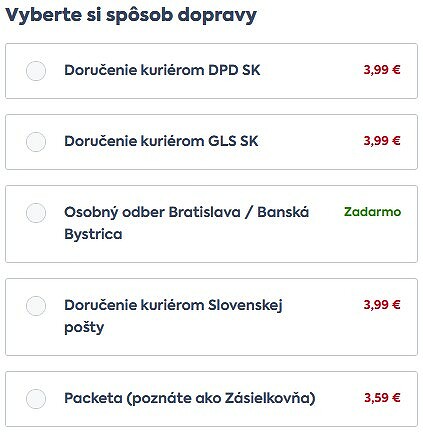Choose the Osobný odber personal pickup radio button
Viewport: 423px width, 435px height.
36,213
